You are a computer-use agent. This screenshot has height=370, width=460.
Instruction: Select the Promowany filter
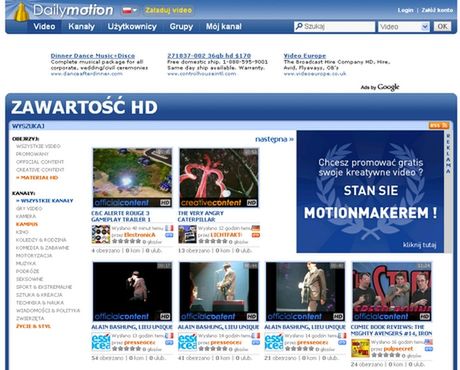(x=32, y=154)
